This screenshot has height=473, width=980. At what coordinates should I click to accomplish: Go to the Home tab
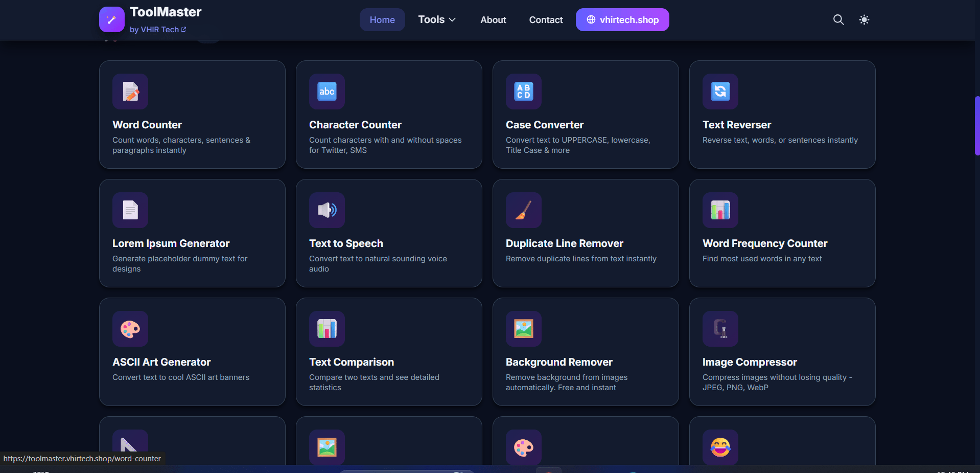pyautogui.click(x=382, y=19)
